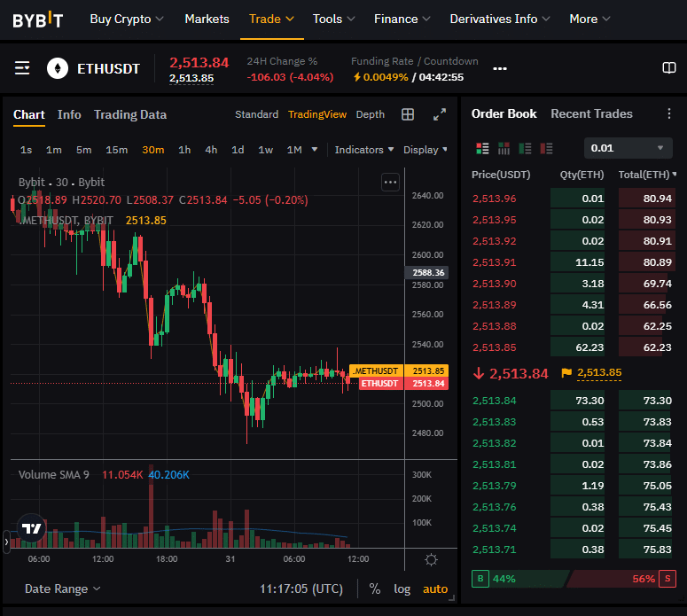Click the 56% sell ratio bar
The height and width of the screenshot is (616, 687).
coord(613,579)
